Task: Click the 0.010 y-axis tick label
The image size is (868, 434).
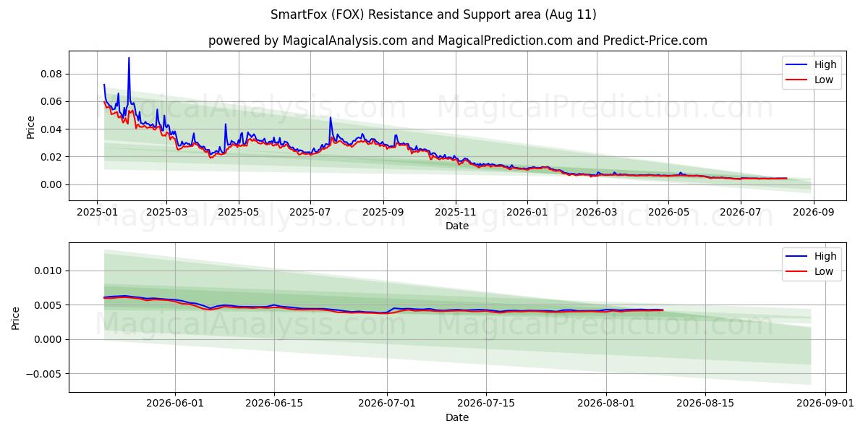Action: (x=48, y=271)
